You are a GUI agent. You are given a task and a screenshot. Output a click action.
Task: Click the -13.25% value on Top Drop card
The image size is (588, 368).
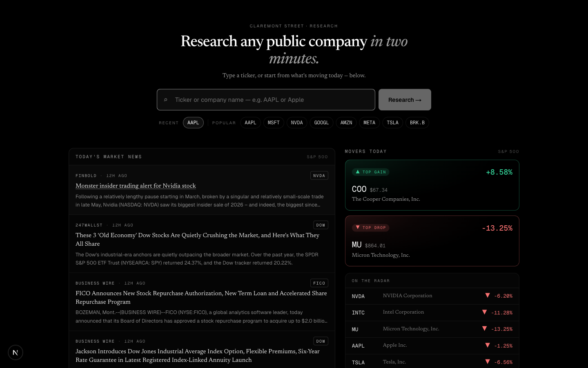[x=497, y=228]
